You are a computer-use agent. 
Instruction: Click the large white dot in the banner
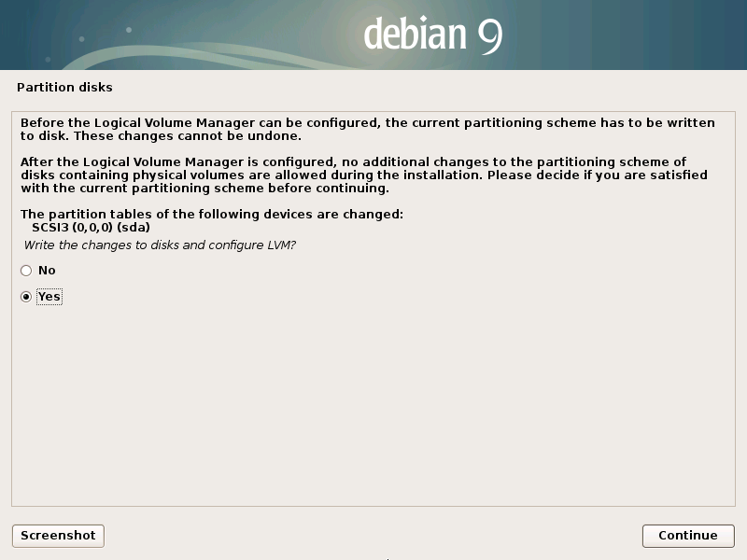129,30
